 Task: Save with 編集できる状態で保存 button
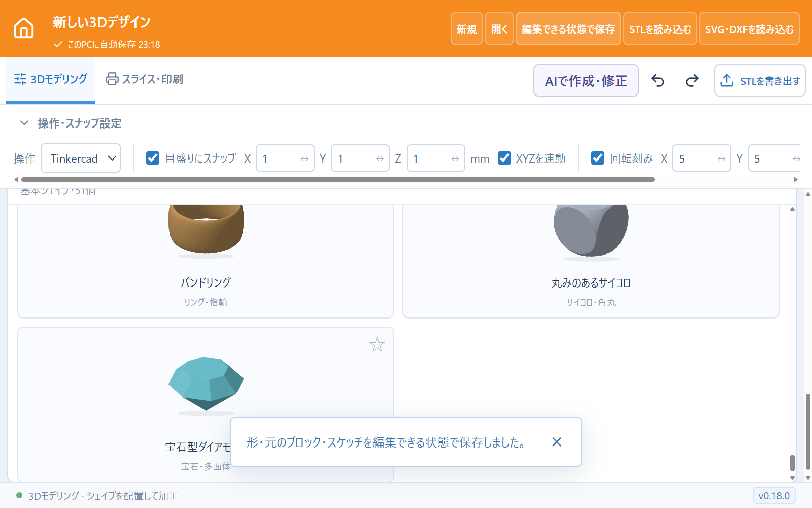(x=568, y=29)
